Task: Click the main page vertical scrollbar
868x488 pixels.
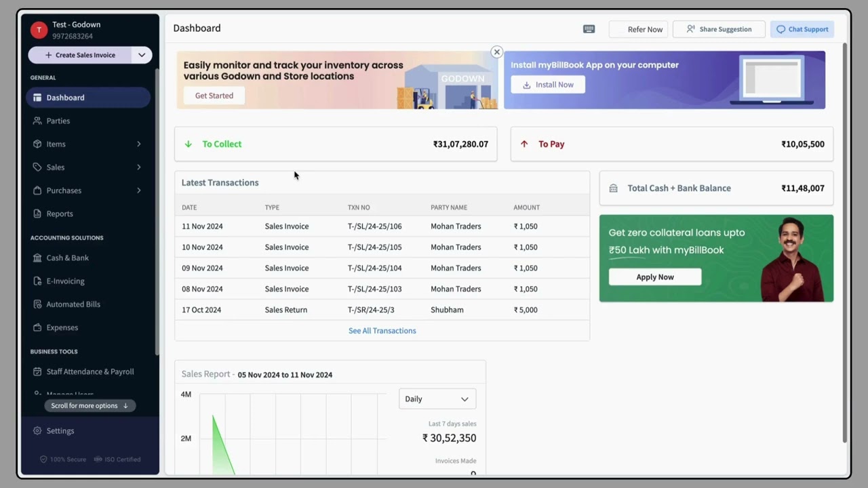Action: 845,243
